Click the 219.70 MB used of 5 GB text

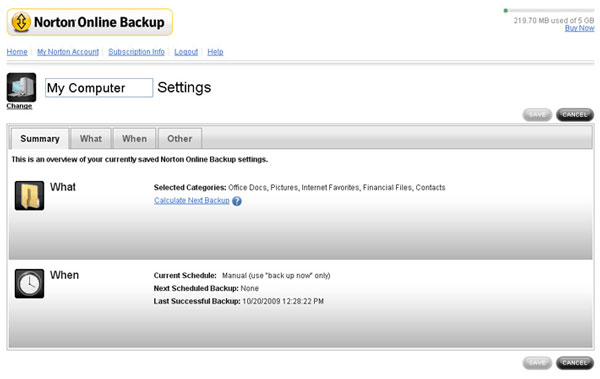(554, 20)
